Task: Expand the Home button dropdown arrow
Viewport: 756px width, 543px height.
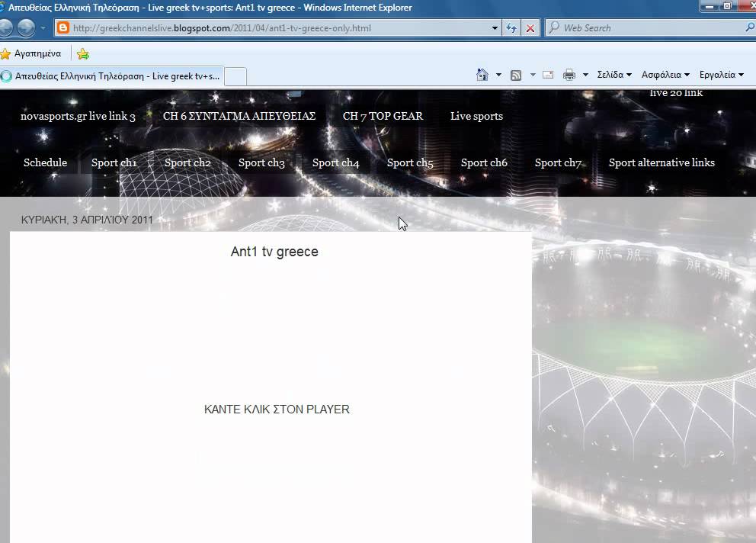Action: pos(498,75)
